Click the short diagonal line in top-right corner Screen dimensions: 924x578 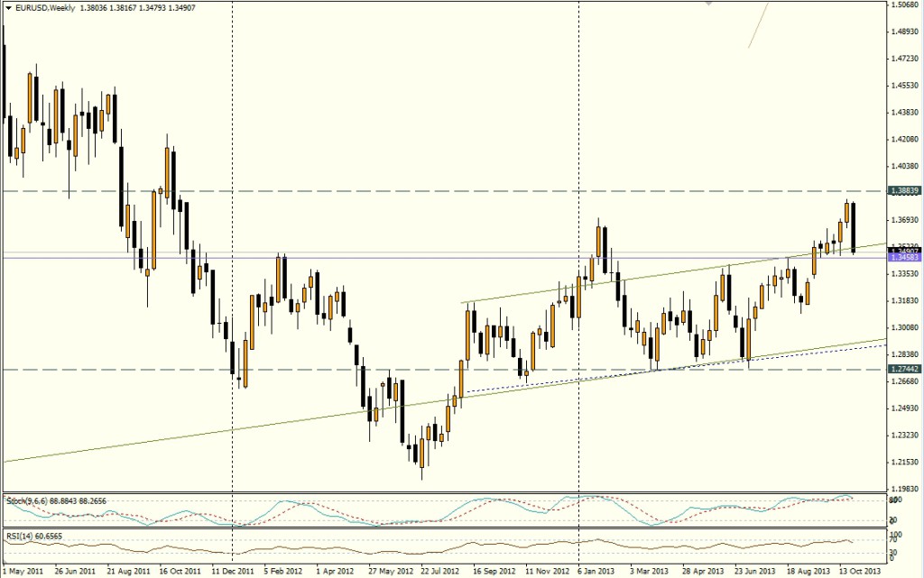click(x=758, y=24)
